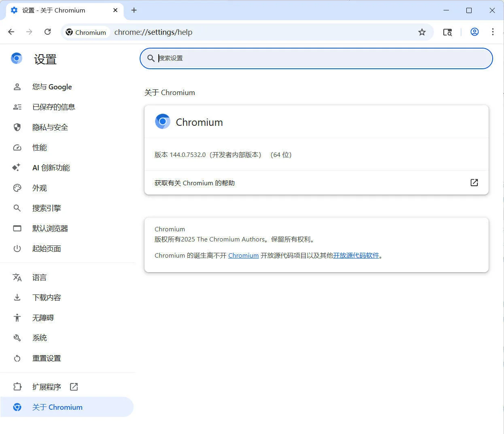Open 外观 settings via palette icon

pyautogui.click(x=17, y=188)
